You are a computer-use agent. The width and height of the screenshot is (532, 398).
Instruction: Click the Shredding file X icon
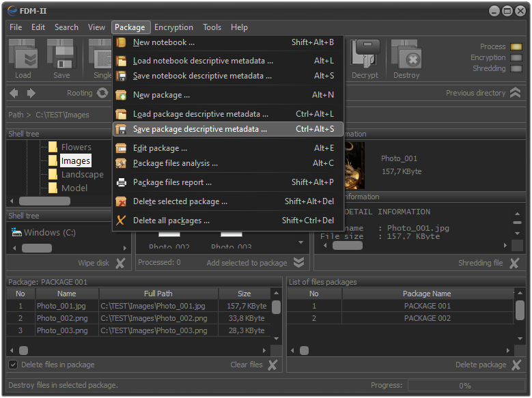(514, 263)
